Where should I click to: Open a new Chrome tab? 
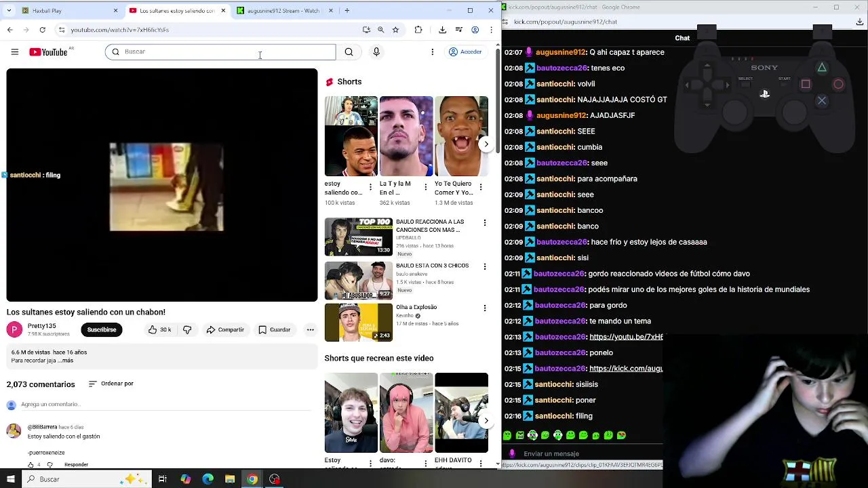[x=347, y=11]
